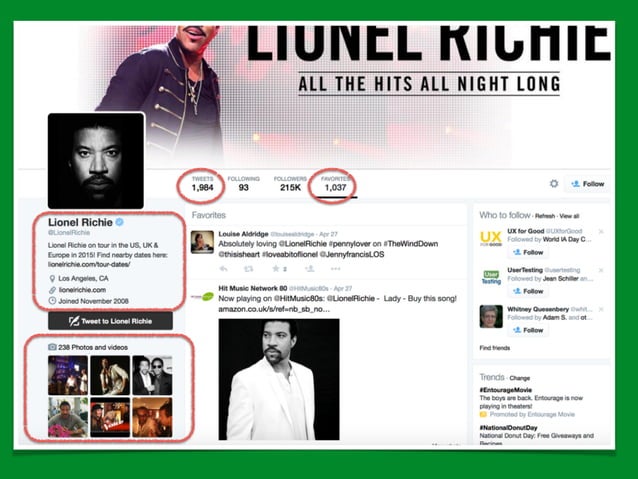Dismiss the UserTesting follow suggestion
Screen dimensions: 638x479
click(x=601, y=270)
